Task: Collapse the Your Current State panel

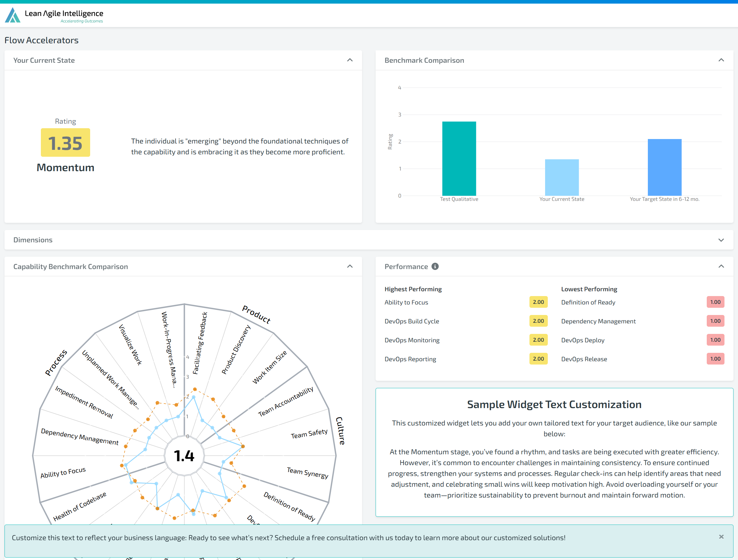Action: coord(350,60)
